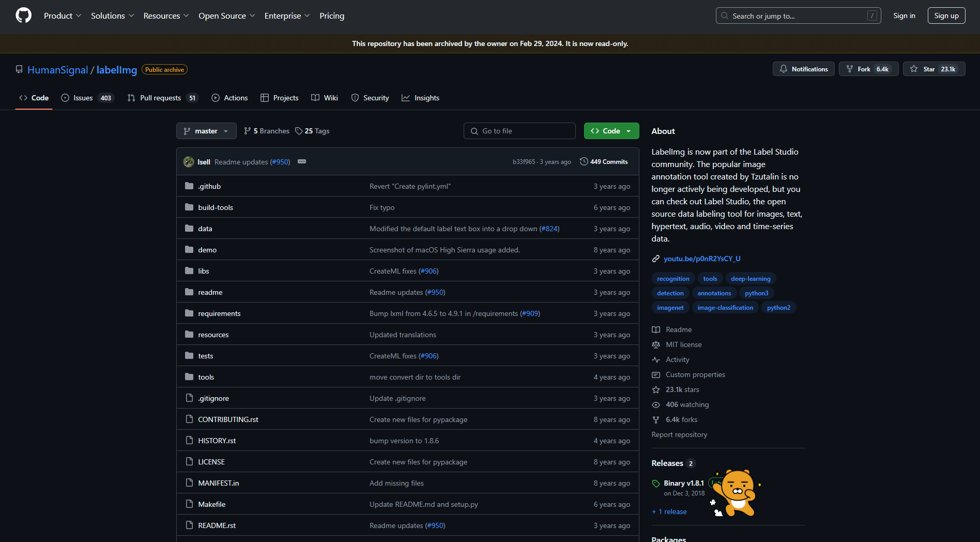Open the HumanSignal owner page

57,70
